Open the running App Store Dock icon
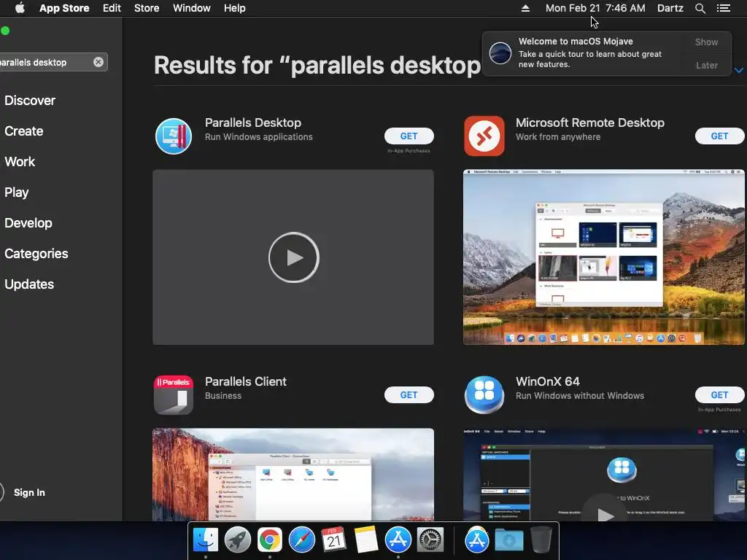This screenshot has height=560, width=747. coord(398,540)
